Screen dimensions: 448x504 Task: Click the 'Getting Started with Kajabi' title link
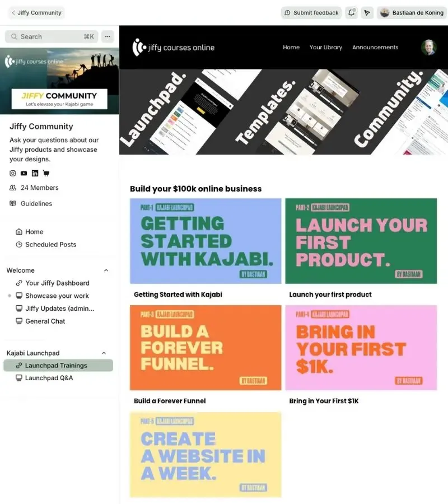coord(178,295)
